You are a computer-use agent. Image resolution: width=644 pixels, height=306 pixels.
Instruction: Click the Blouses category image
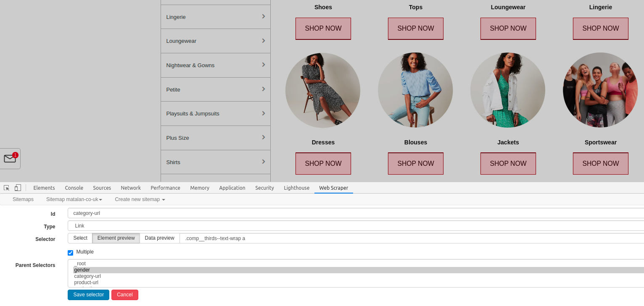[x=415, y=90]
